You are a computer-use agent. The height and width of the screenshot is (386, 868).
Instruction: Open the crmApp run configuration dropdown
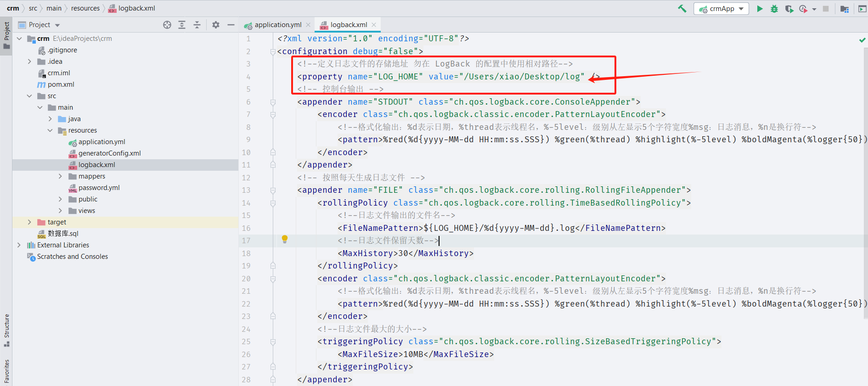coord(721,9)
